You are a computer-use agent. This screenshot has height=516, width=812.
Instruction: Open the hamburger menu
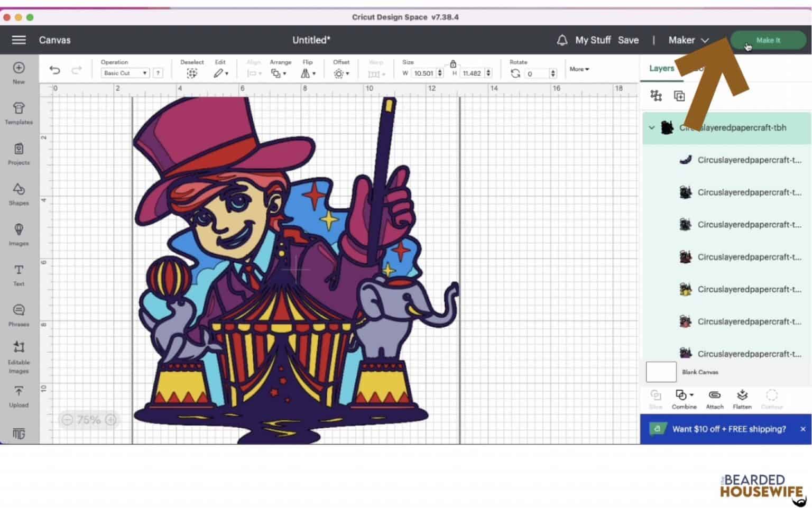19,40
